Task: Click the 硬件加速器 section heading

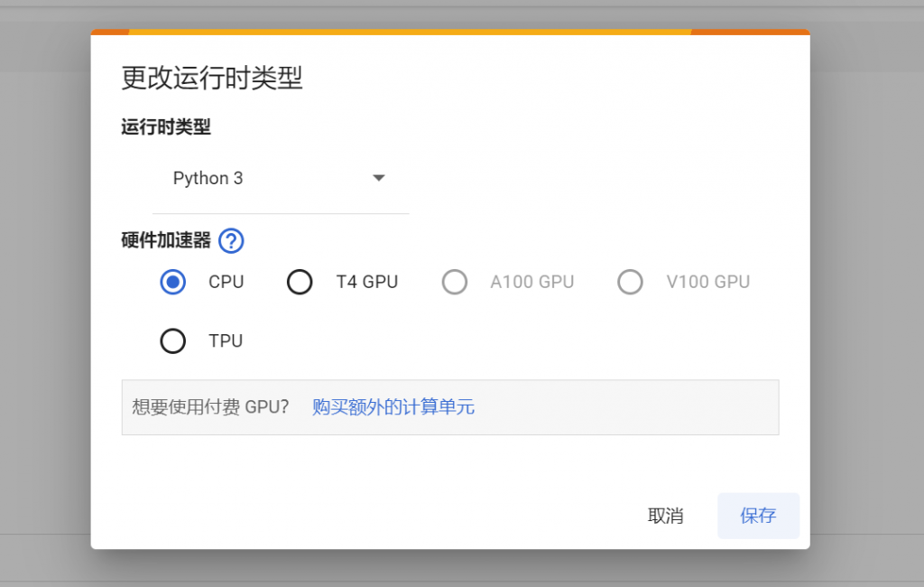Action: pos(166,240)
